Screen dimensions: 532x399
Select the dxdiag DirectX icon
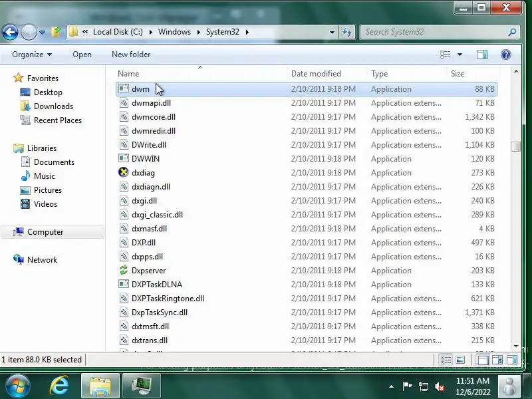[x=124, y=172]
